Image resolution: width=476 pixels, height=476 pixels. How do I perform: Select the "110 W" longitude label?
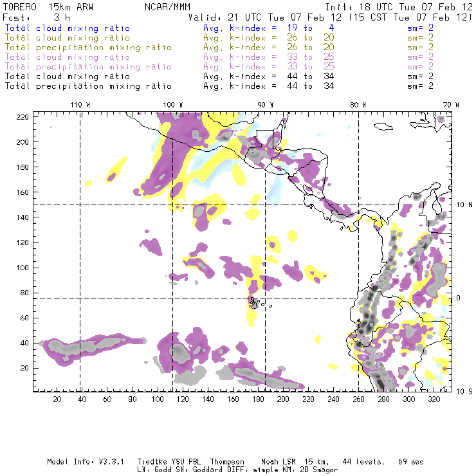pyautogui.click(x=80, y=105)
